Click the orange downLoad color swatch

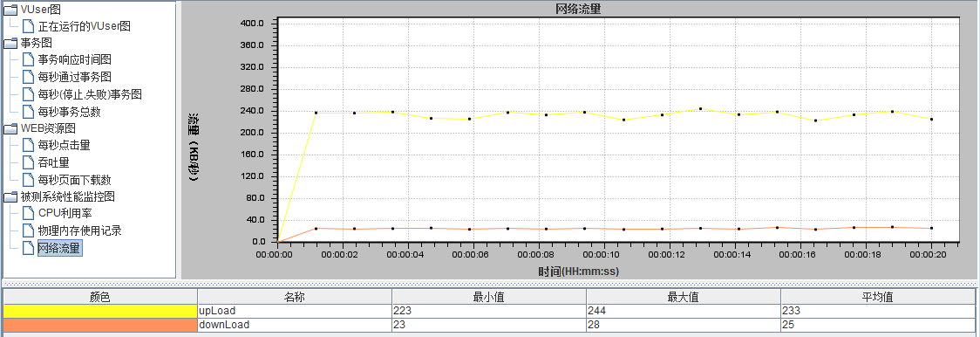pos(100,325)
